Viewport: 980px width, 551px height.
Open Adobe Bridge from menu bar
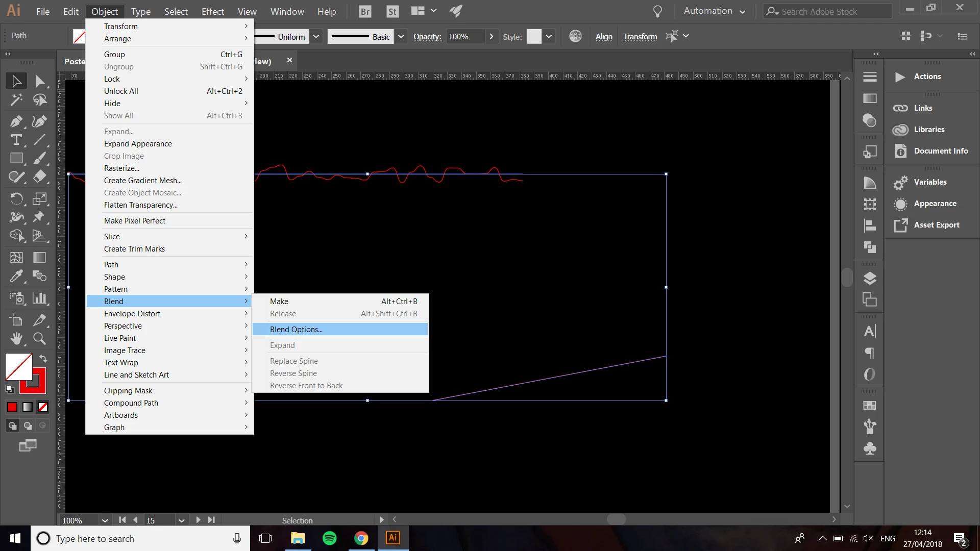[365, 11]
